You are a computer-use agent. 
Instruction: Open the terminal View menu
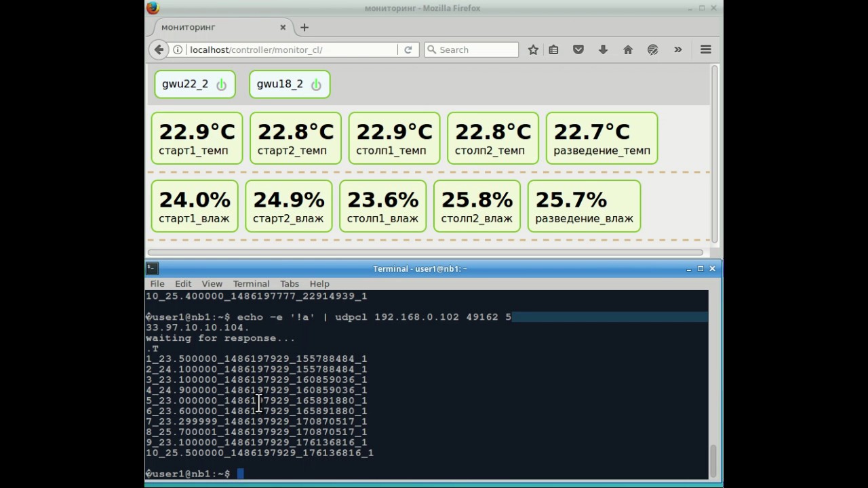pos(212,283)
